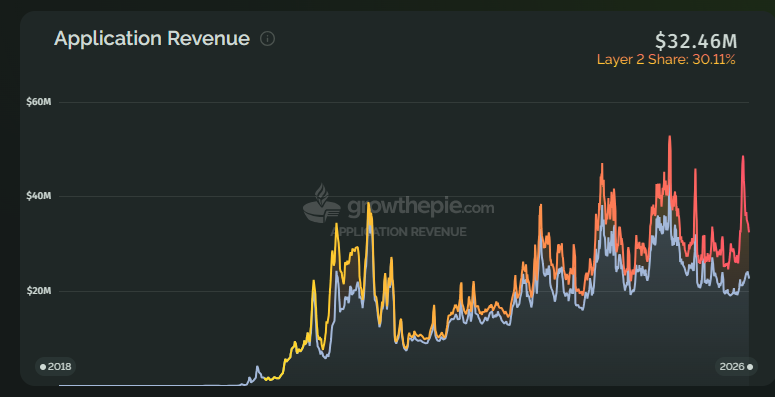The image size is (775, 401).
Task: Click the info icon beside Application Revenue
Action: [267, 39]
